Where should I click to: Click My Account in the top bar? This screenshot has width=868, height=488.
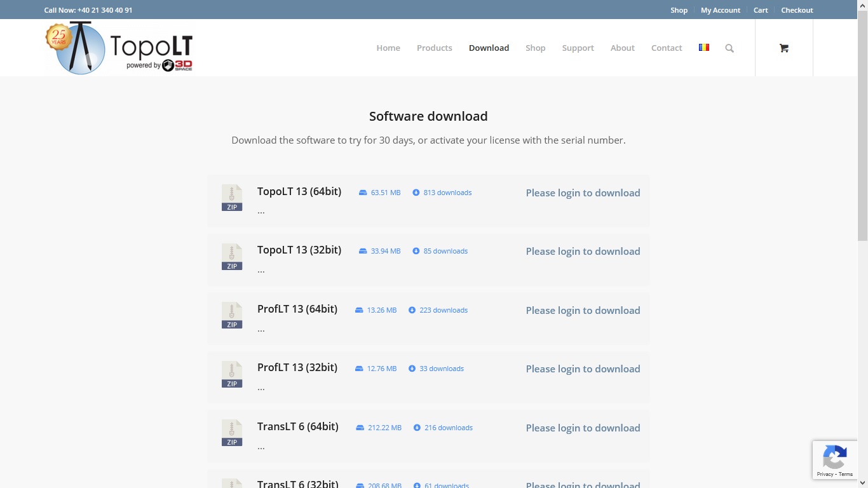click(720, 10)
